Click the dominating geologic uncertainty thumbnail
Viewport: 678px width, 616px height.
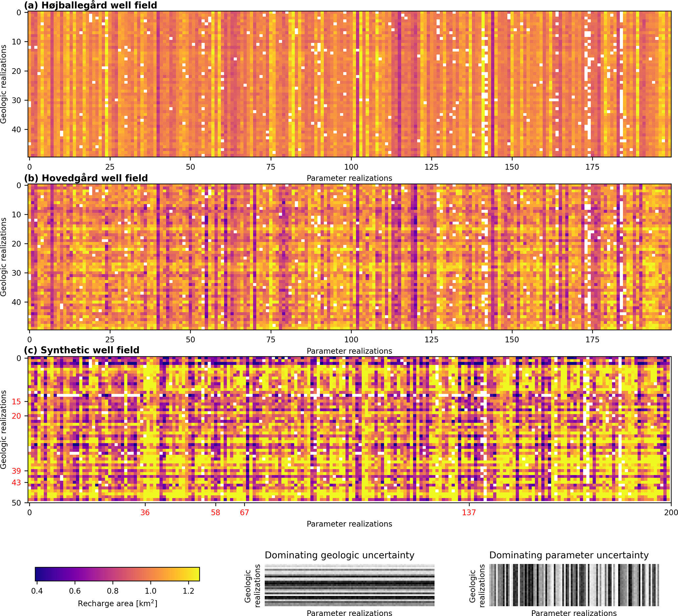tap(349, 585)
